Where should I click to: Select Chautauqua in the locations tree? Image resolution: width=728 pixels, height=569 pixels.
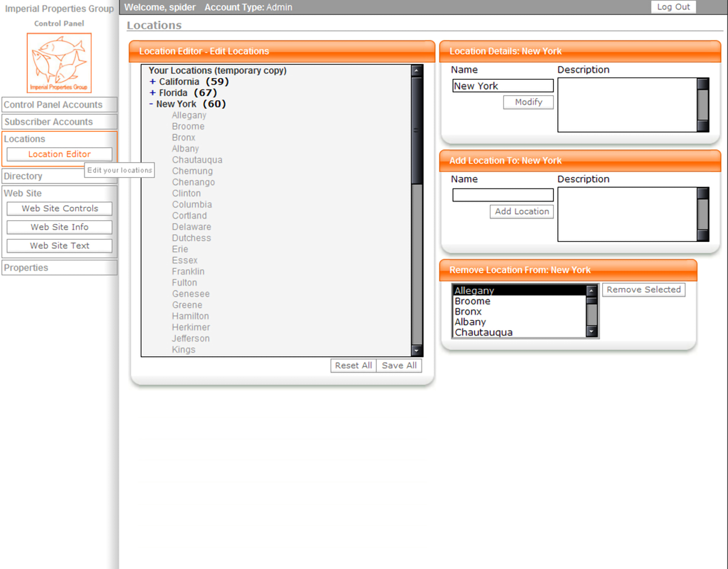(x=197, y=160)
